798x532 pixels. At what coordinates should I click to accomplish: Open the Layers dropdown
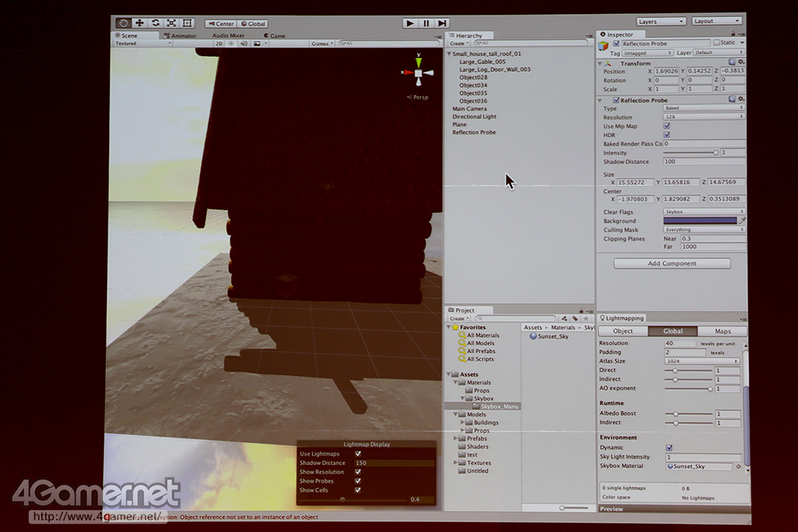tap(661, 22)
